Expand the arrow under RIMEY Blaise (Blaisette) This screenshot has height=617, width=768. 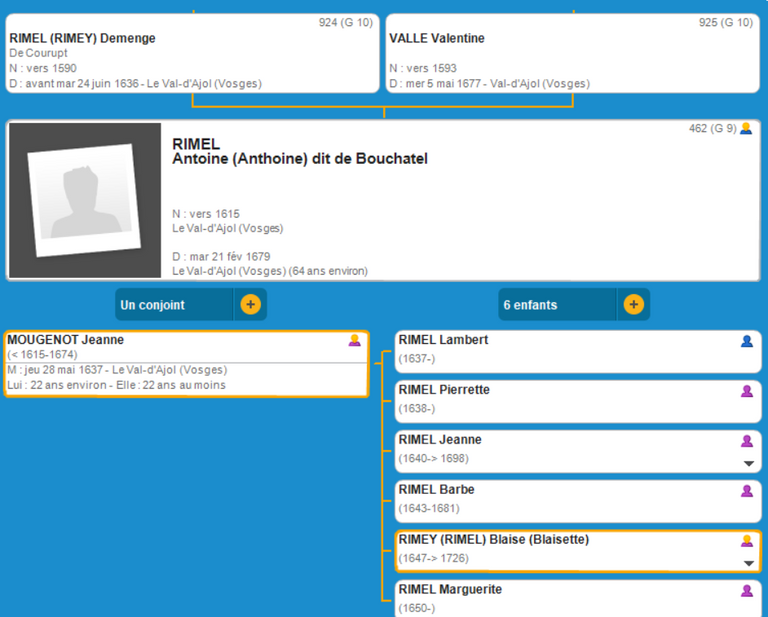(748, 564)
